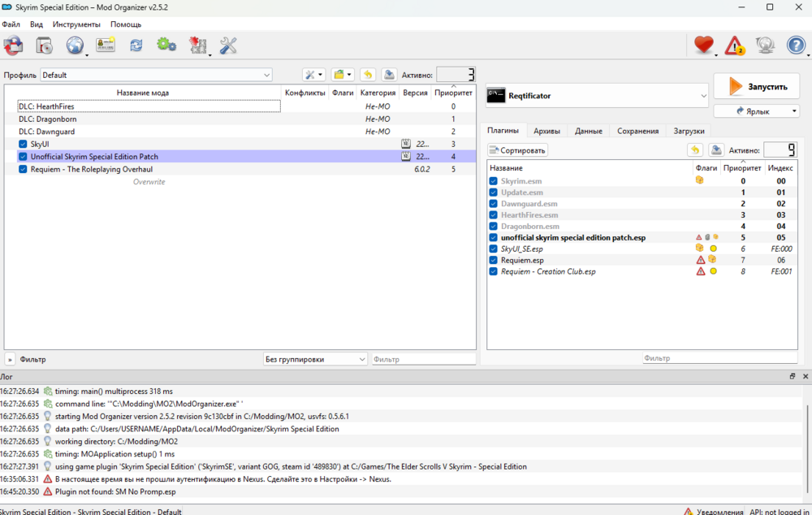Screen dimensions: 812x515
Task: Toggle Requiem - The Roleplaying Overhaul checkbox
Action: [23, 169]
